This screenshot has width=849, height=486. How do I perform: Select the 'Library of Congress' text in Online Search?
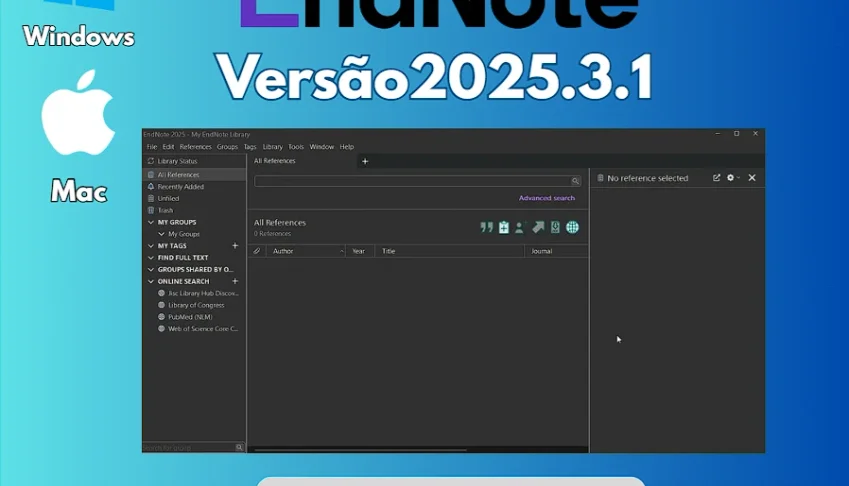[x=196, y=305]
